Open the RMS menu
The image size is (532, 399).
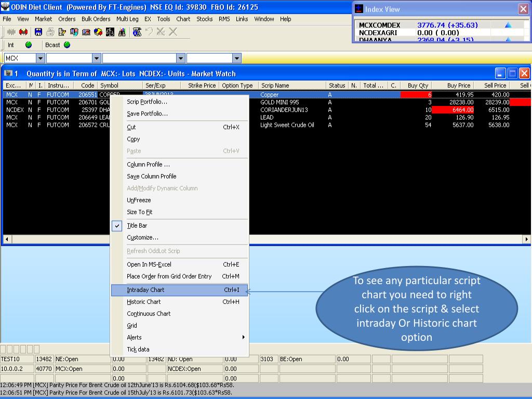click(x=224, y=19)
